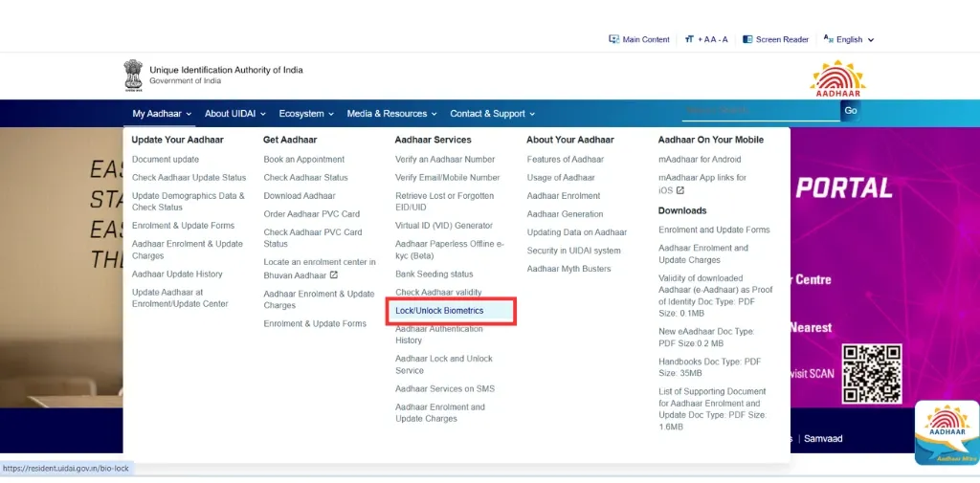Select Check Aadhaar validity

(x=438, y=292)
